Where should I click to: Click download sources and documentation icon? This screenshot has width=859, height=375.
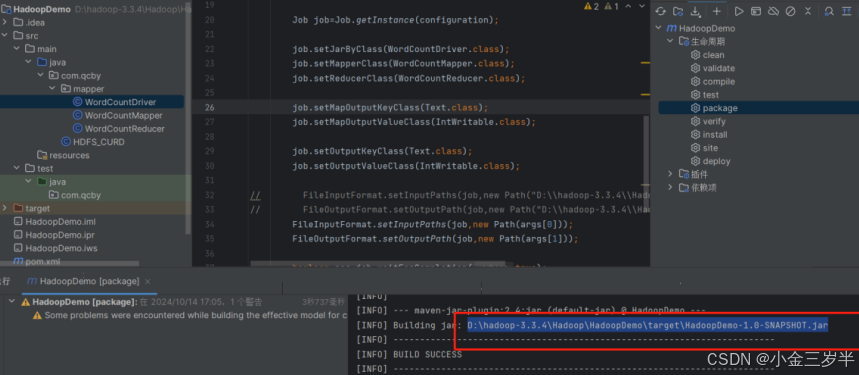coord(695,11)
